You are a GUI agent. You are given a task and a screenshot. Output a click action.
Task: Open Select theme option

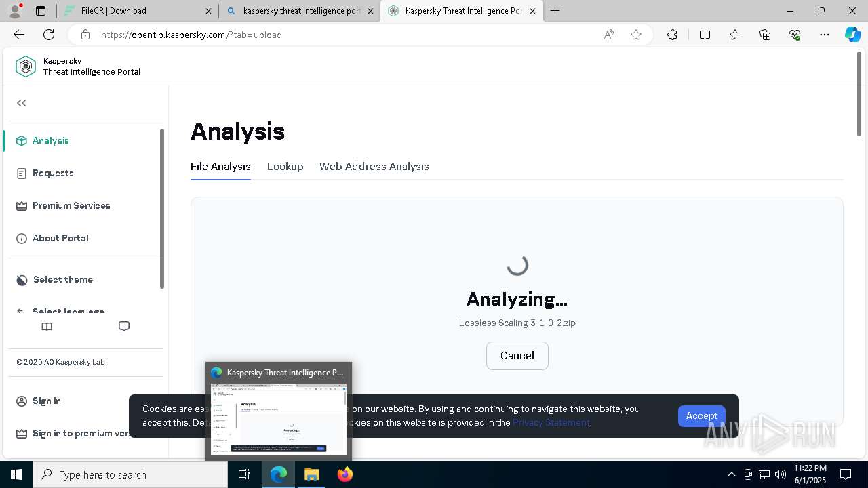pyautogui.click(x=63, y=279)
